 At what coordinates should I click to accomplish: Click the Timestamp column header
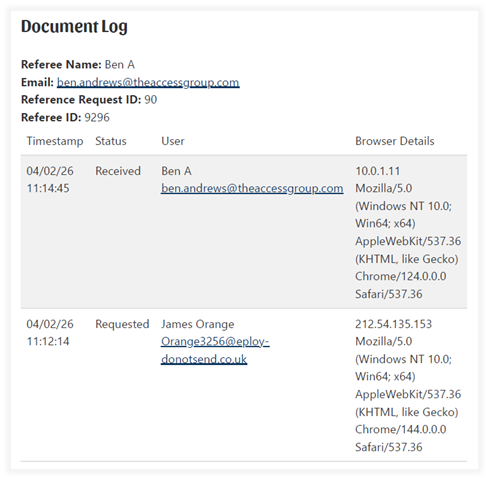coord(55,141)
